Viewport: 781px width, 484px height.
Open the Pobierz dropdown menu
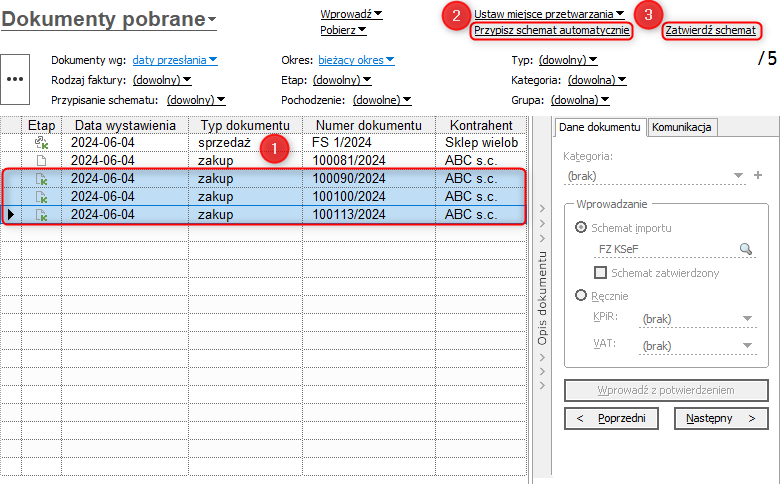[x=343, y=30]
